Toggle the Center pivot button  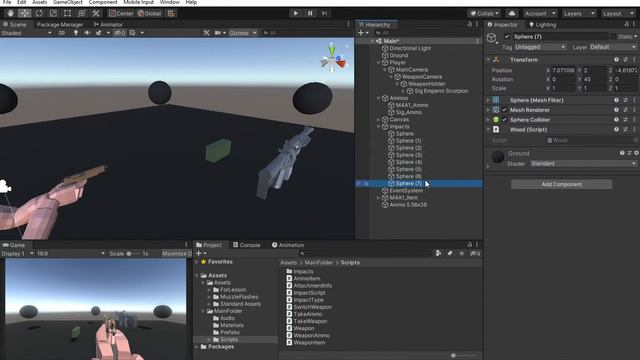[x=121, y=13]
